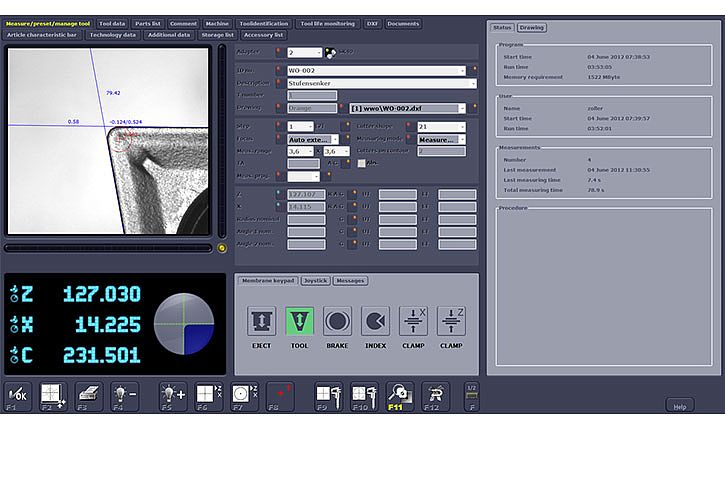The width and height of the screenshot is (725, 480).
Task: Click the F7 circle Z/X icon
Action: pyautogui.click(x=245, y=397)
